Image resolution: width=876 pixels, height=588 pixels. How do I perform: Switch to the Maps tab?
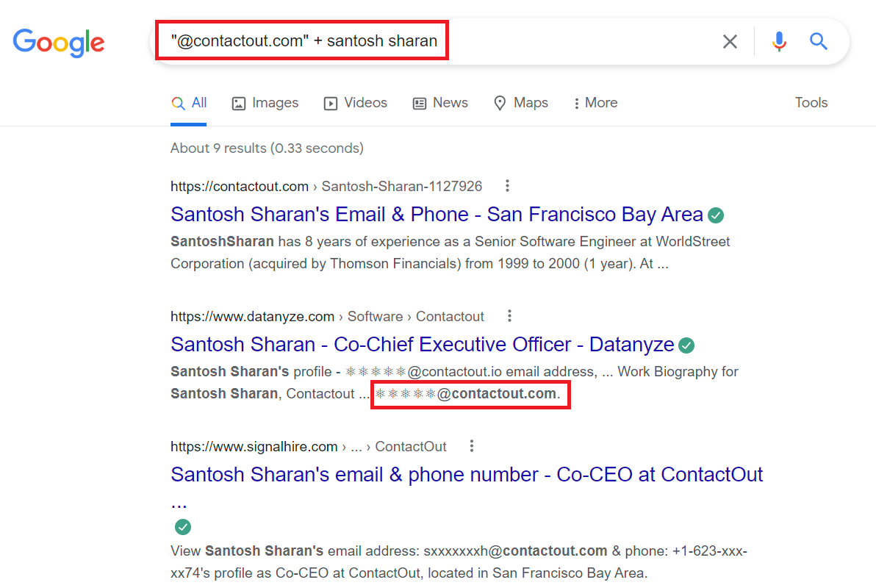coord(521,103)
